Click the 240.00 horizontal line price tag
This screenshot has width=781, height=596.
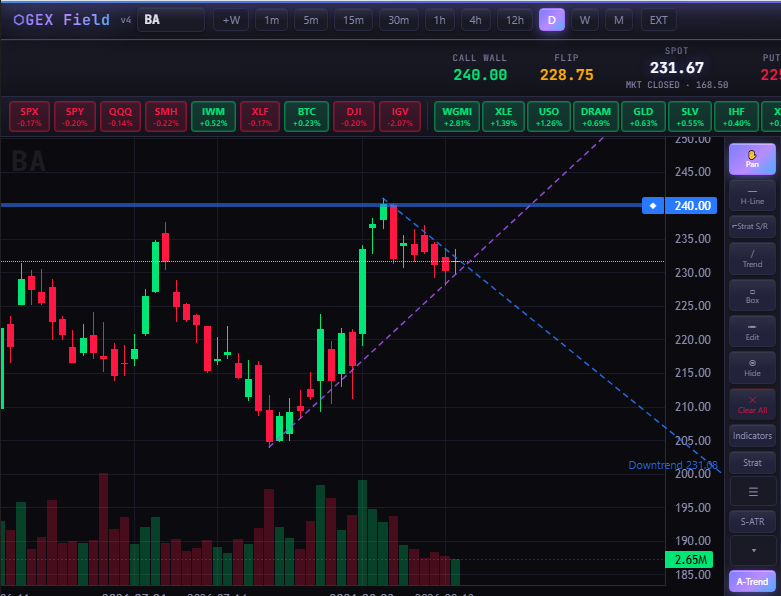click(692, 206)
